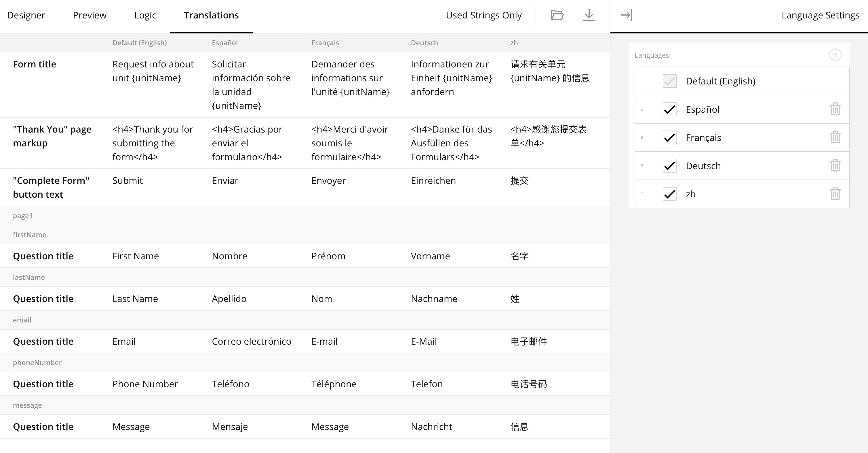Click the Language Settings header button
This screenshot has height=453, width=868.
tap(820, 15)
